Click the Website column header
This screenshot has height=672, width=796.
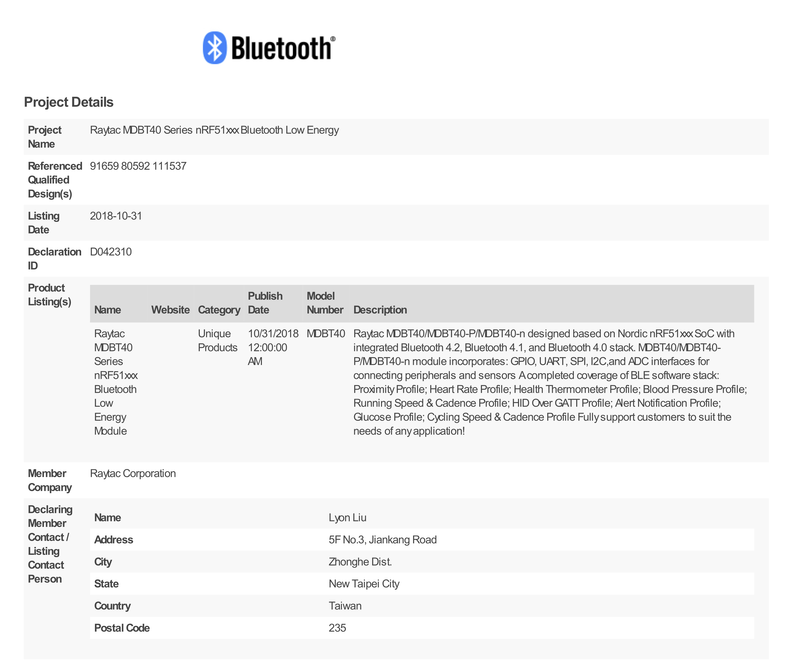[170, 310]
